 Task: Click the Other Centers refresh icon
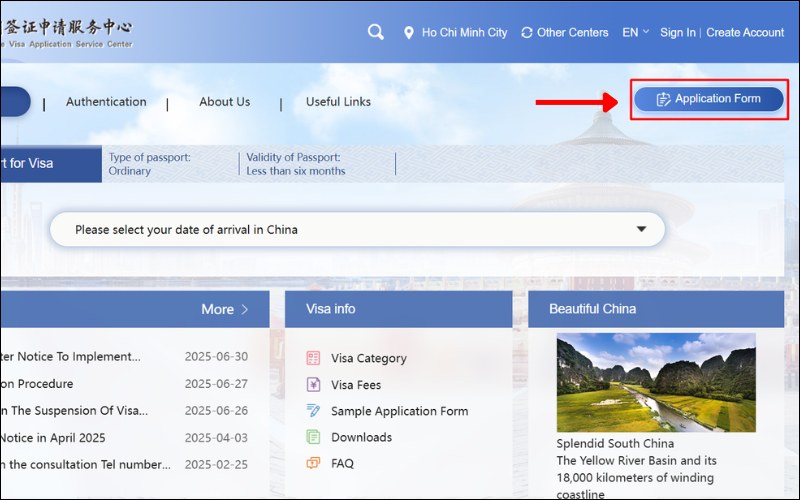pos(527,33)
